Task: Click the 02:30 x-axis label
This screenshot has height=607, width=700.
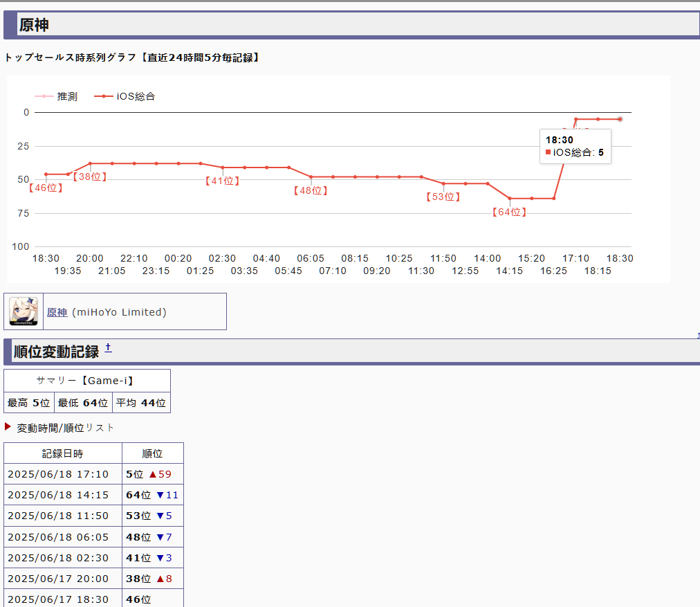Action: (x=222, y=259)
